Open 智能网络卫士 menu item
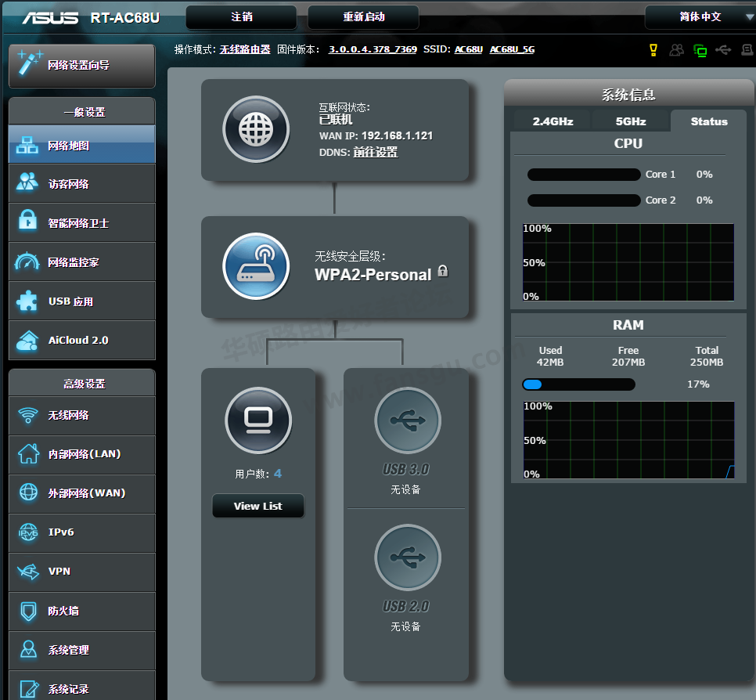The image size is (756, 700). [x=82, y=222]
